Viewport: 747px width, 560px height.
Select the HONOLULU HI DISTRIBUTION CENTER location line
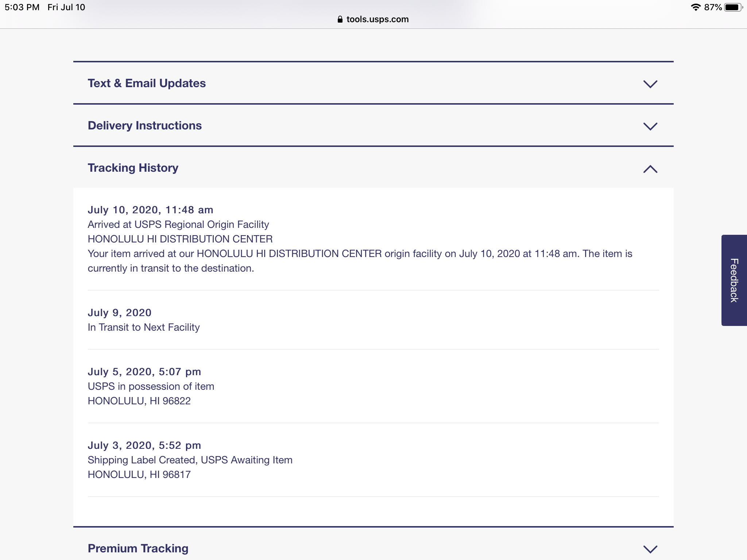(180, 239)
